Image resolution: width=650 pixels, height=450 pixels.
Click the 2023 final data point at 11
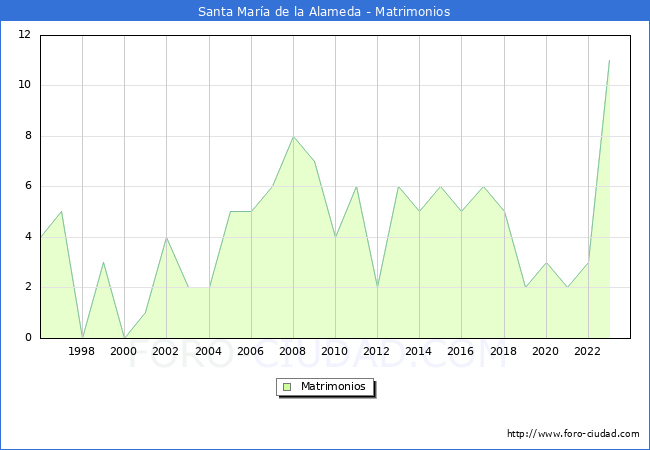[x=609, y=60]
